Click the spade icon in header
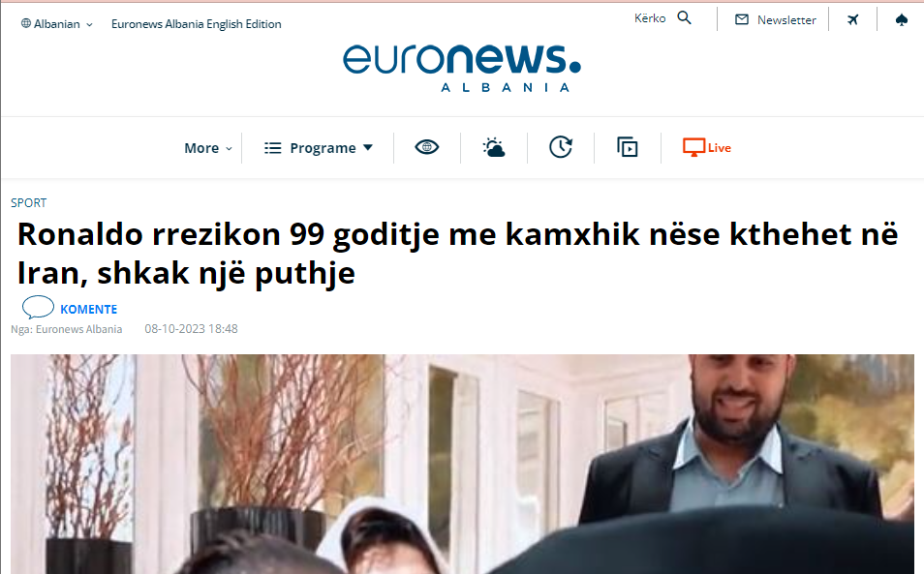924x574 pixels. pos(901,20)
